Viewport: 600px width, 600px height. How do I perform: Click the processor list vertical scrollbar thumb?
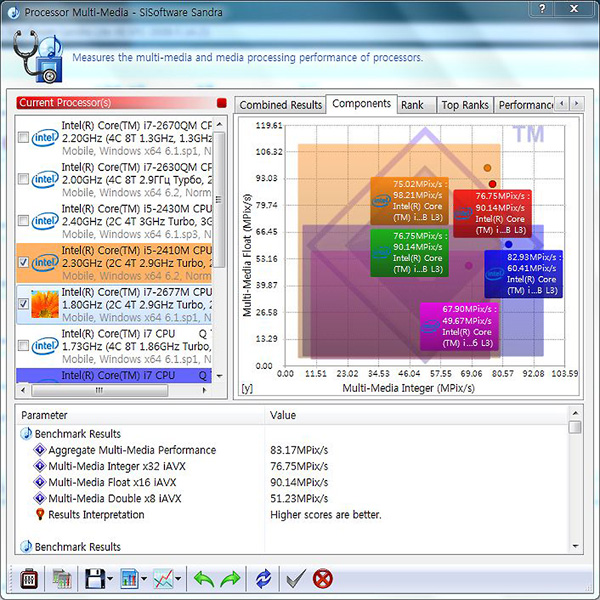pos(219,200)
